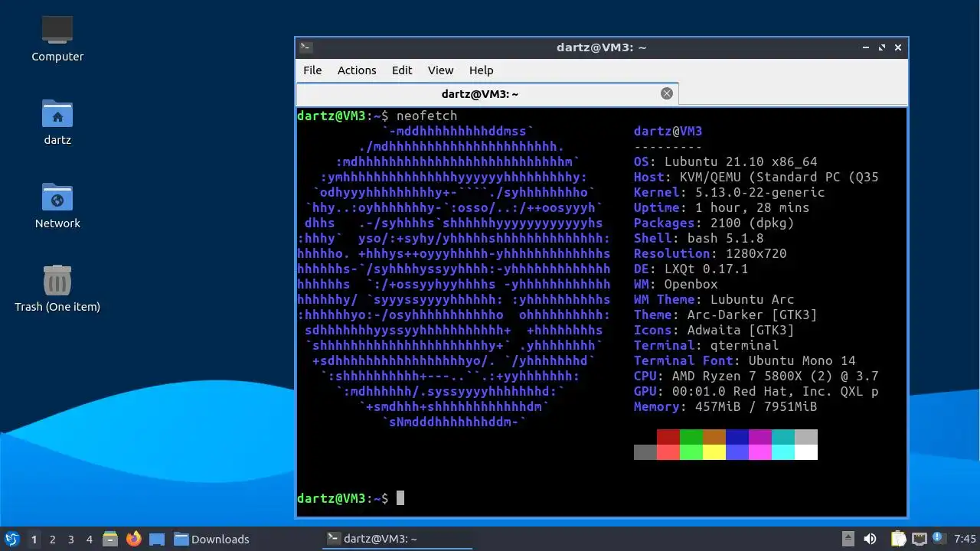Switch to virtual desktop 3
The image size is (980, 551).
tap(70, 539)
